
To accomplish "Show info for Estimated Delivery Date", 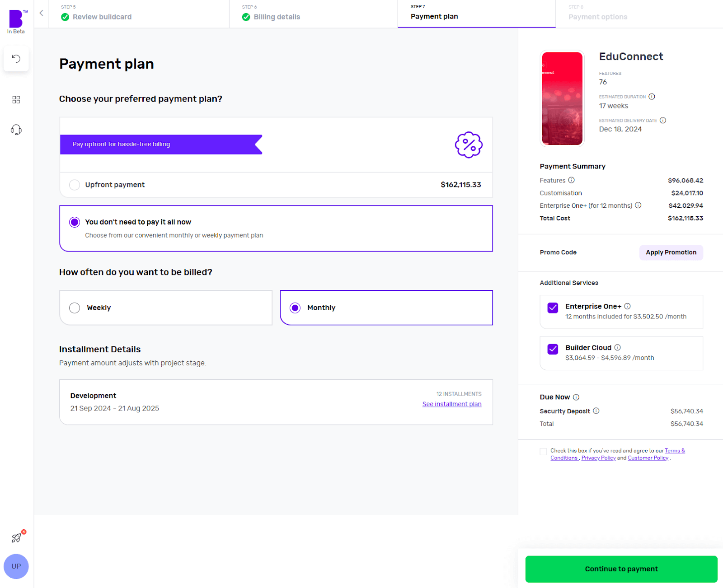I will pyautogui.click(x=663, y=120).
